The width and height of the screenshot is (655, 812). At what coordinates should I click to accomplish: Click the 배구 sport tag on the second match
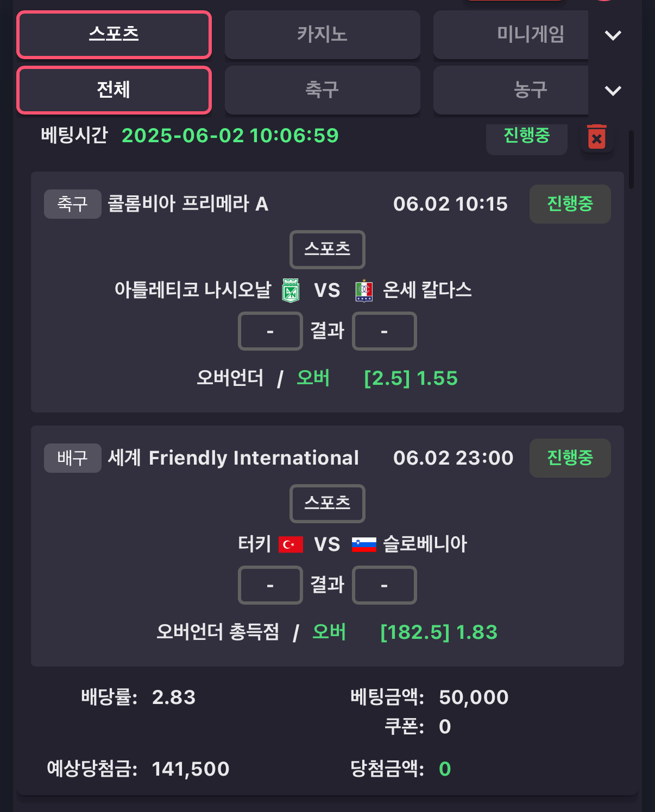pos(73,458)
